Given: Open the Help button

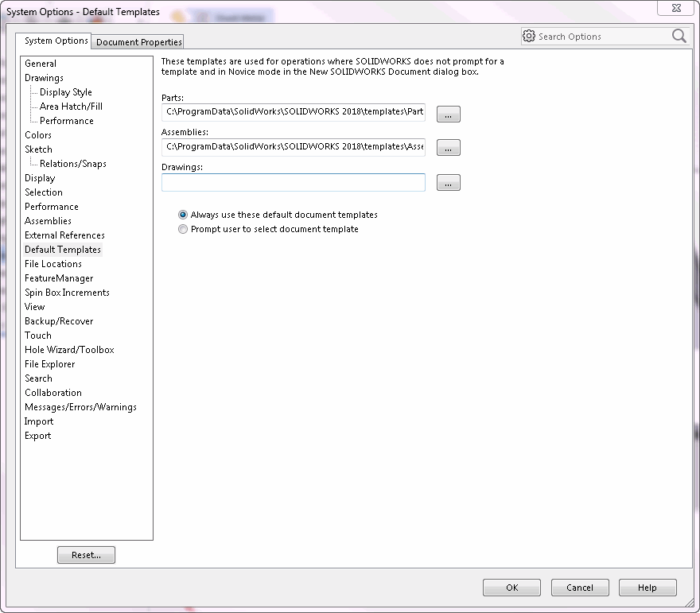Looking at the screenshot, I should pos(647,588).
